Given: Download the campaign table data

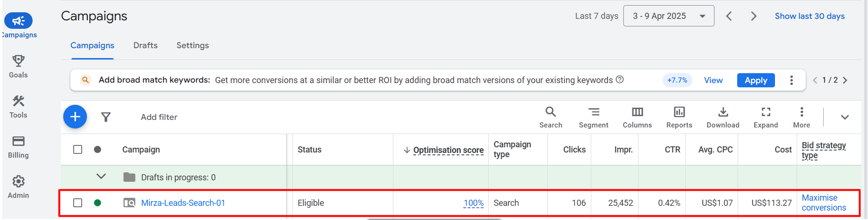Looking at the screenshot, I should click(723, 112).
